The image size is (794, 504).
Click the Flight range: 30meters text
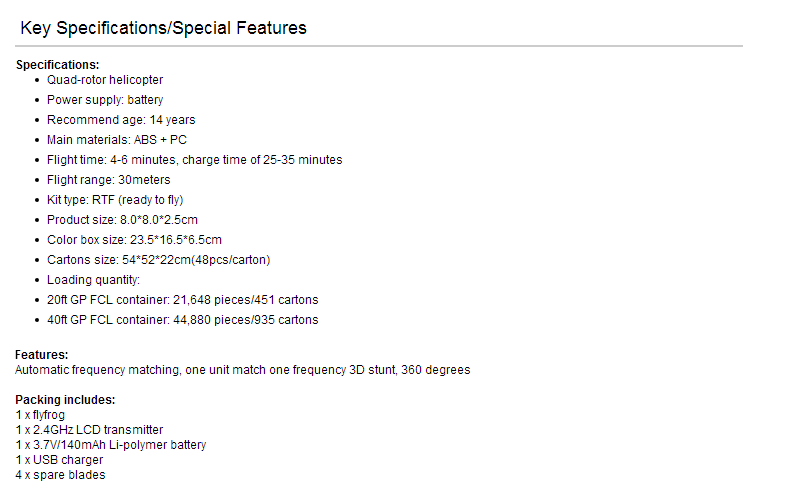pyautogui.click(x=108, y=180)
